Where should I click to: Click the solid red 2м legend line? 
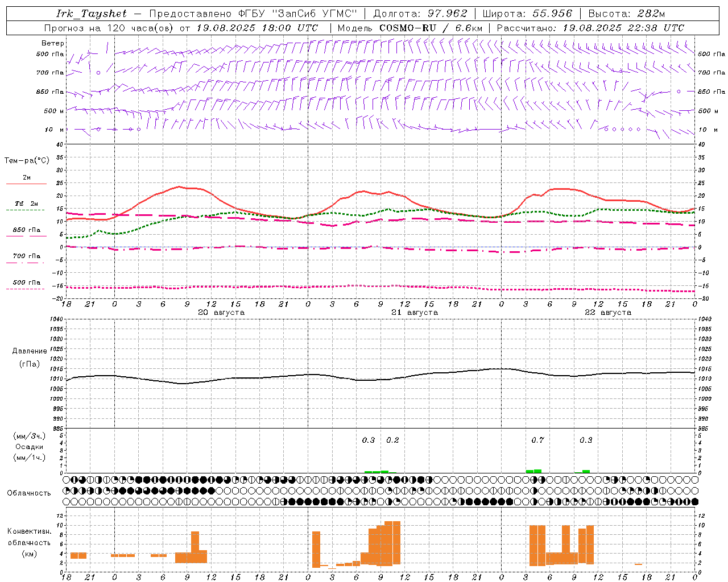tap(27, 184)
